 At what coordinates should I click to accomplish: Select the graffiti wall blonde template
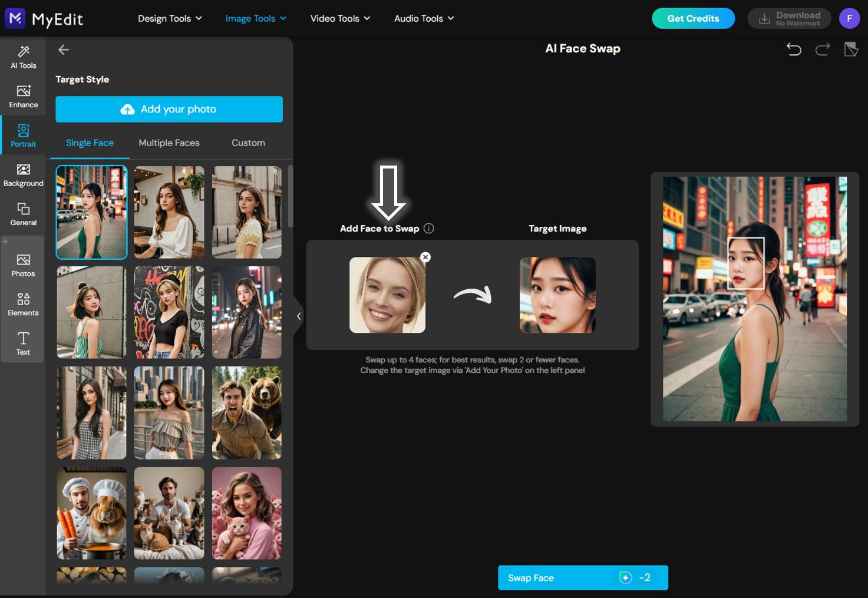(169, 312)
